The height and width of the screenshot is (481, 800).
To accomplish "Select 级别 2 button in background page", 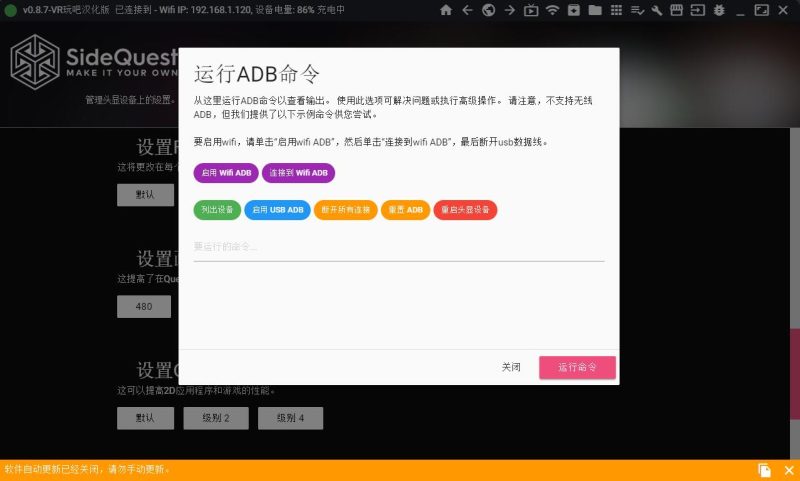I will [216, 418].
